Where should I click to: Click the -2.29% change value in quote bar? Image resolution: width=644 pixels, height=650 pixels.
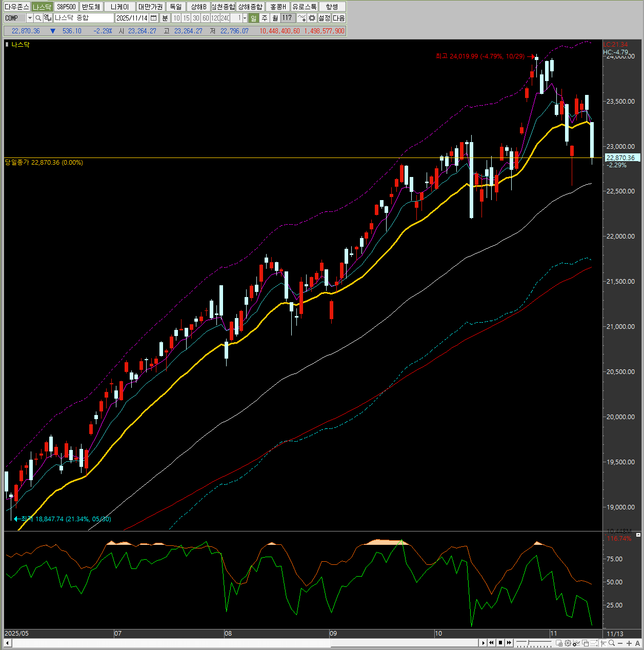coord(103,31)
